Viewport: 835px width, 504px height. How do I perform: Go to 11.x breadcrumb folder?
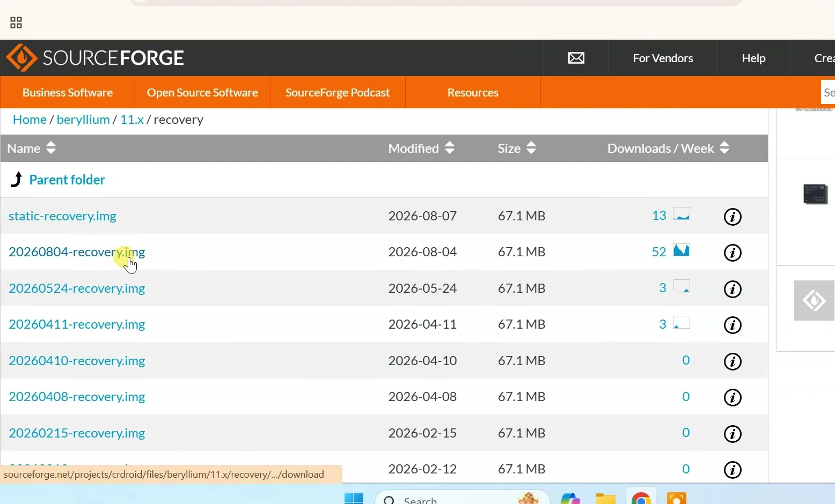132,120
